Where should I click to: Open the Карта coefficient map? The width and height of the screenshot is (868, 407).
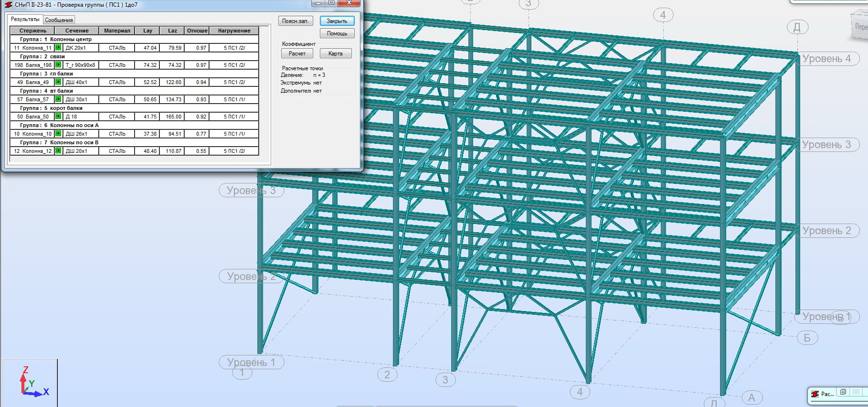336,54
